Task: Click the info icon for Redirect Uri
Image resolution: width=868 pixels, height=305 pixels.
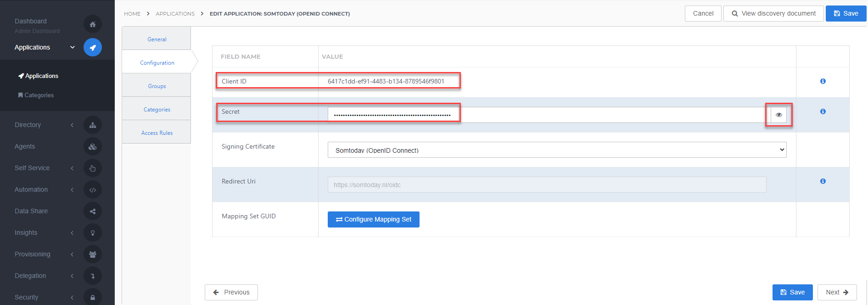Action: click(823, 181)
